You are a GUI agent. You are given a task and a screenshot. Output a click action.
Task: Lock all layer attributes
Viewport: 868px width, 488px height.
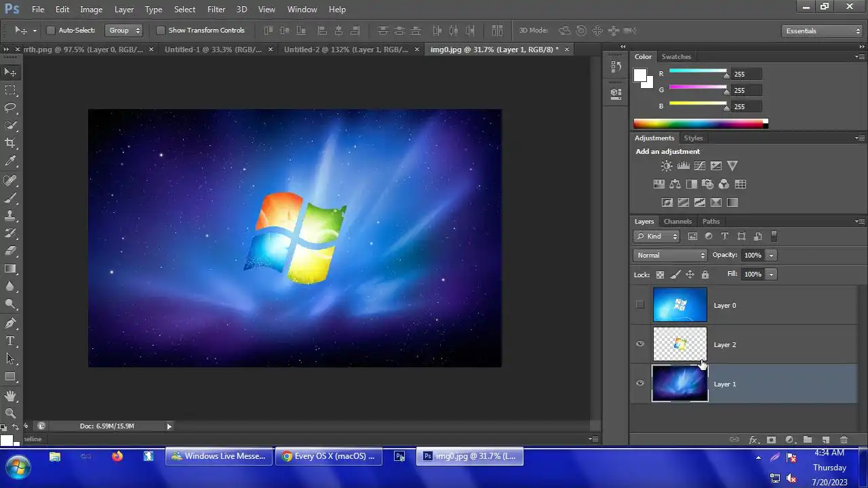pos(705,274)
